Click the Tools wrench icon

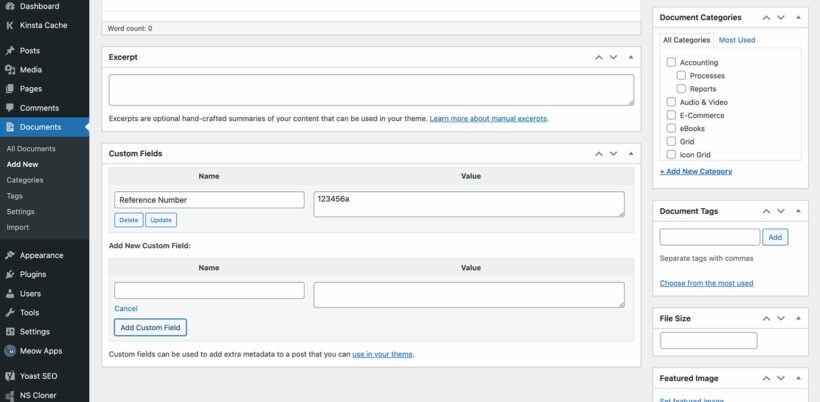tap(9, 313)
